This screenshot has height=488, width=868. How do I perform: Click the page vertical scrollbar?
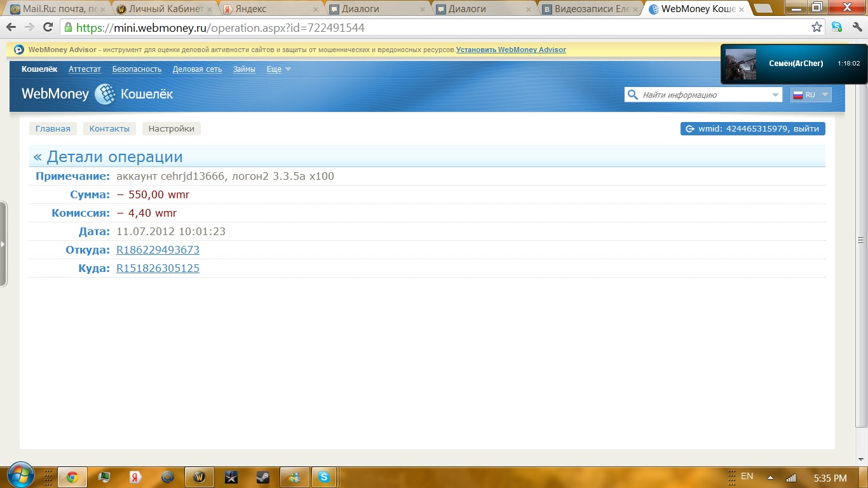coord(862,241)
